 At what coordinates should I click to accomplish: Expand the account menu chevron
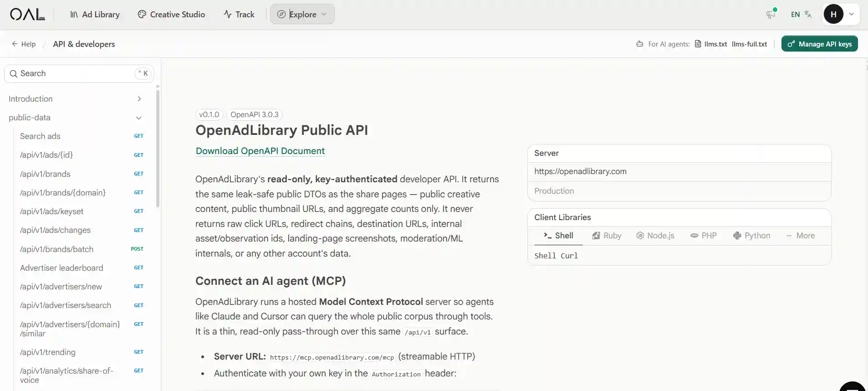[851, 14]
